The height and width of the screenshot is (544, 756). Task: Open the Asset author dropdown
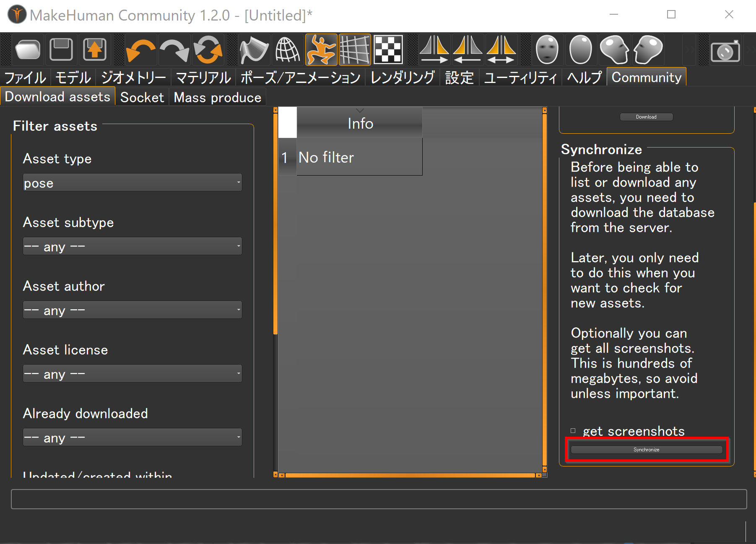pyautogui.click(x=132, y=310)
